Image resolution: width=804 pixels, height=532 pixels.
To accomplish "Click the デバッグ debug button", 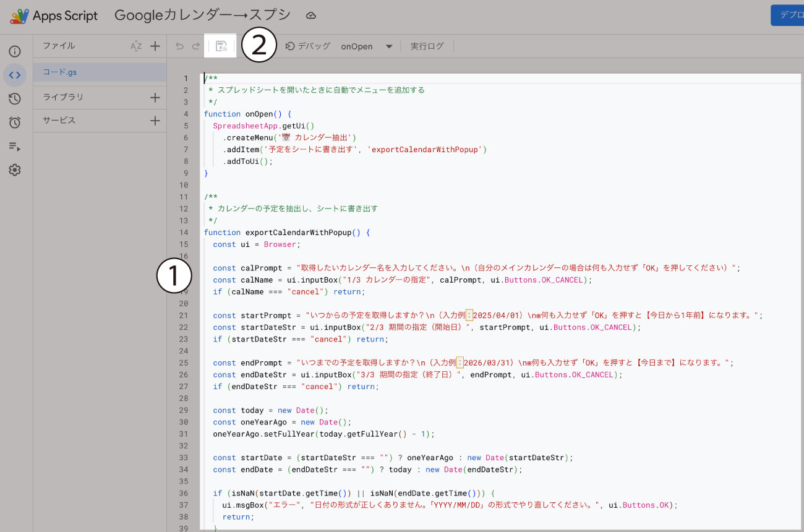I will [x=308, y=46].
